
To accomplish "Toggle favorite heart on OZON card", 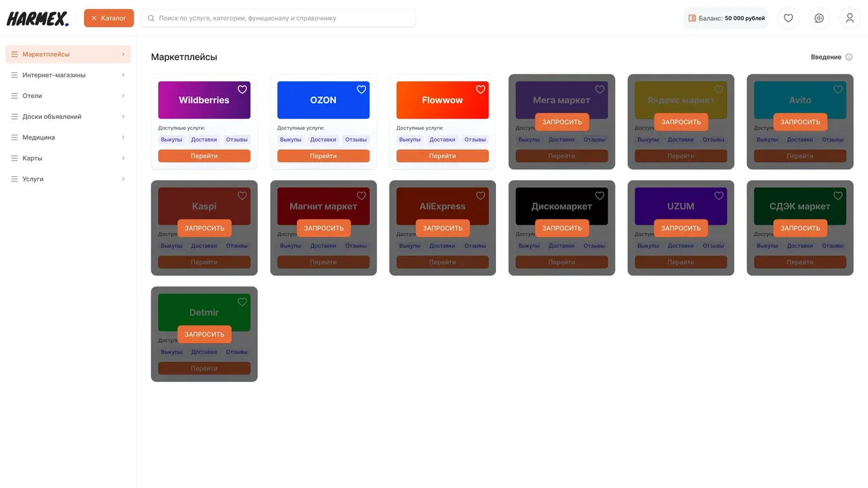I will point(362,90).
